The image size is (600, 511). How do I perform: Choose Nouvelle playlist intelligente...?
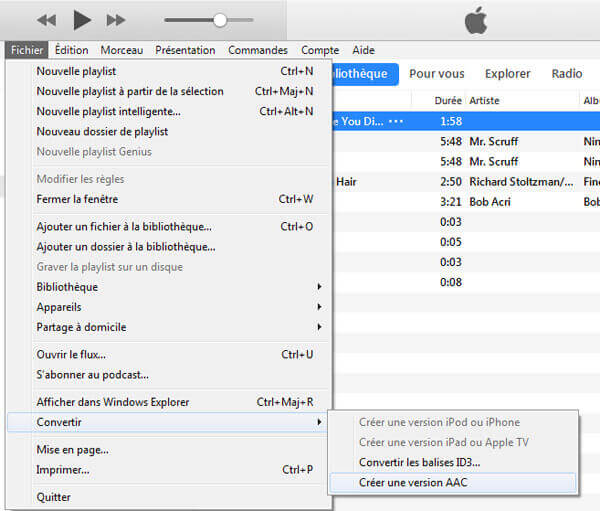[168, 111]
